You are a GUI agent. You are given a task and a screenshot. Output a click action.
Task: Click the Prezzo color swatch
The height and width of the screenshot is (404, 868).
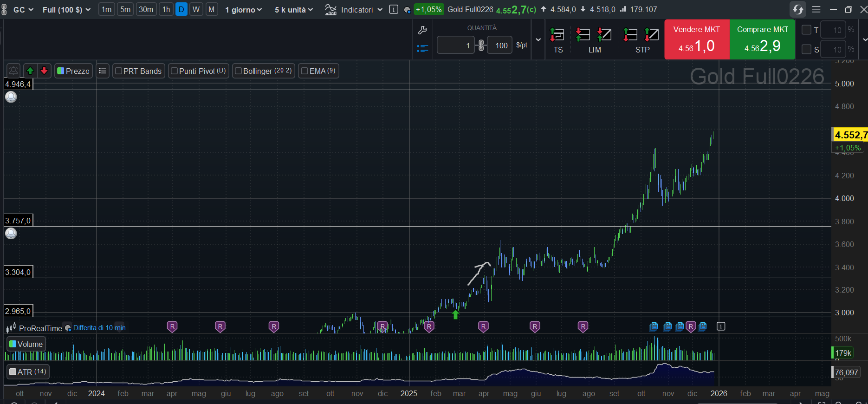[x=60, y=71]
